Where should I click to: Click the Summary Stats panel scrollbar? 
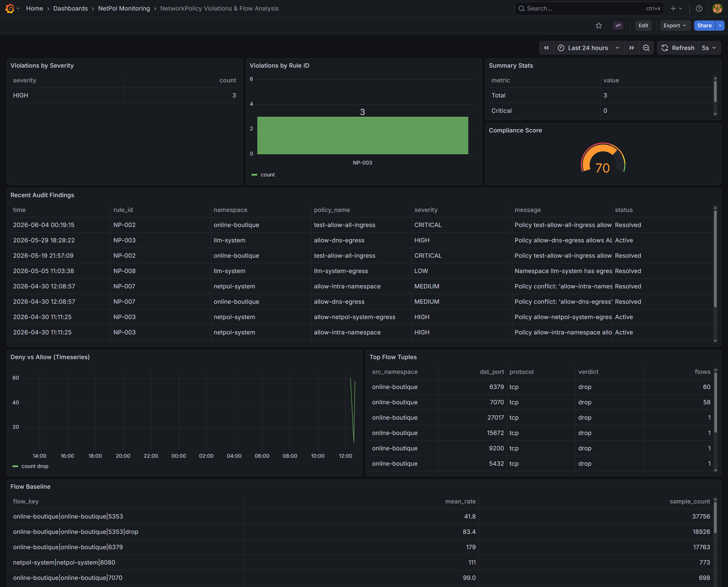point(715,92)
